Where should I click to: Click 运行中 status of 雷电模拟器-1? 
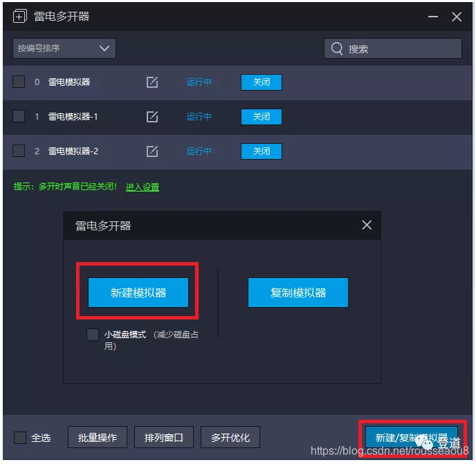pyautogui.click(x=199, y=117)
